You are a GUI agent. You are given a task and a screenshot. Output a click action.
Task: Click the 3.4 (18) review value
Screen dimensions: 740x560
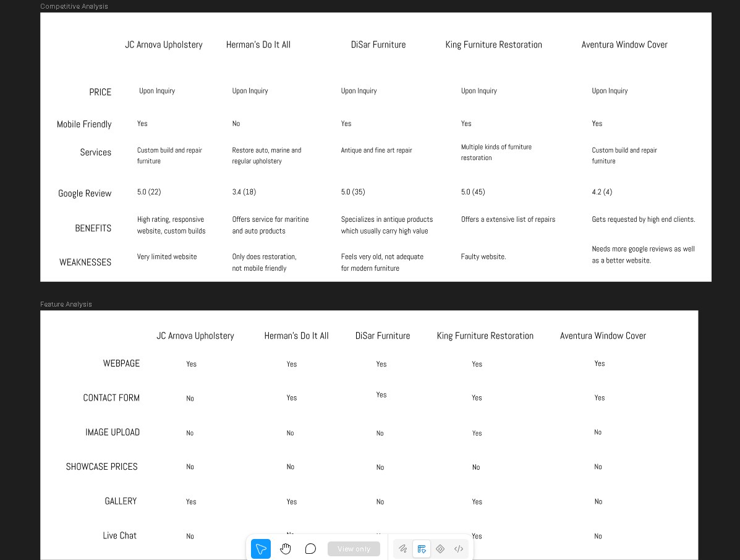coord(244,192)
